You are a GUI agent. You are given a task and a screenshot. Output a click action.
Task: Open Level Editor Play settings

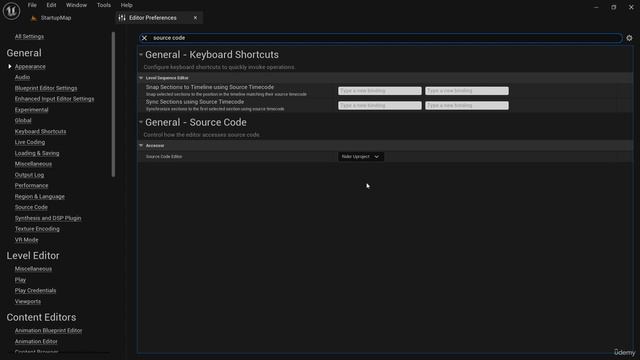point(20,280)
